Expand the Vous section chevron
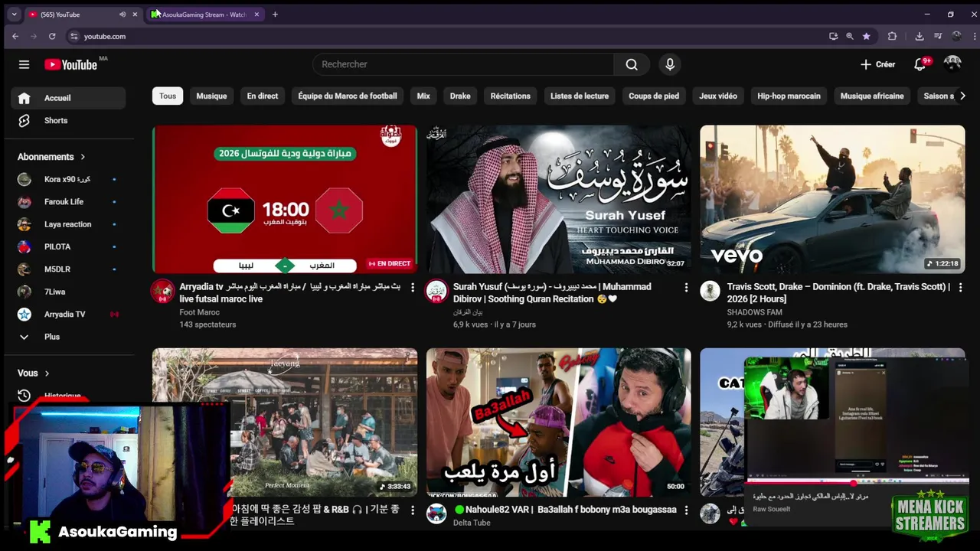 (47, 373)
